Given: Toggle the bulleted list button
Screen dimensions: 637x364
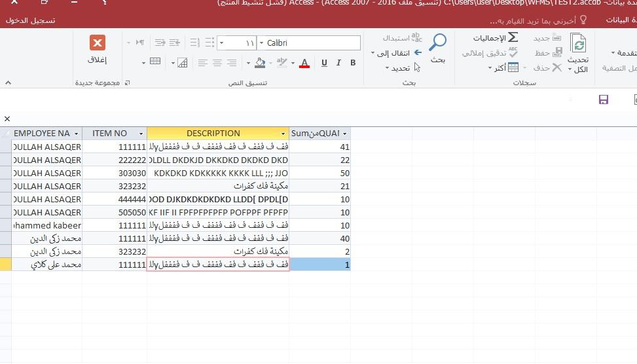Looking at the screenshot, I should (x=209, y=43).
